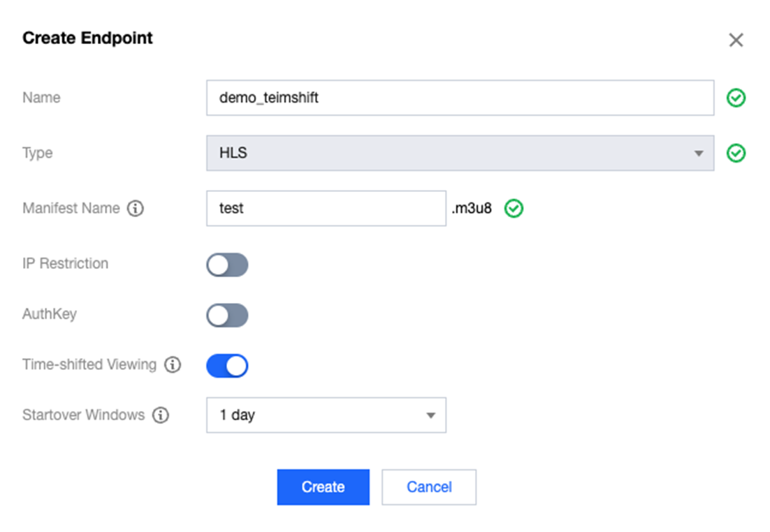The image size is (770, 532).
Task: Open the Type HLS dropdown
Action: coord(459,153)
